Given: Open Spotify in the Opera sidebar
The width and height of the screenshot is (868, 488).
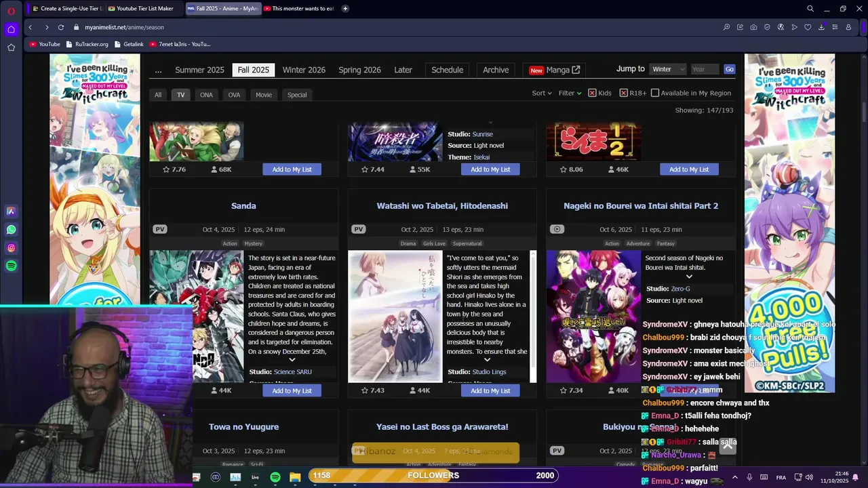Looking at the screenshot, I should 11,266.
